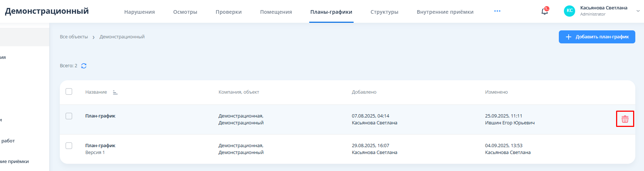This screenshot has height=171, width=644.
Task: Open the План-график Версия 1 entry
Action: click(x=100, y=146)
